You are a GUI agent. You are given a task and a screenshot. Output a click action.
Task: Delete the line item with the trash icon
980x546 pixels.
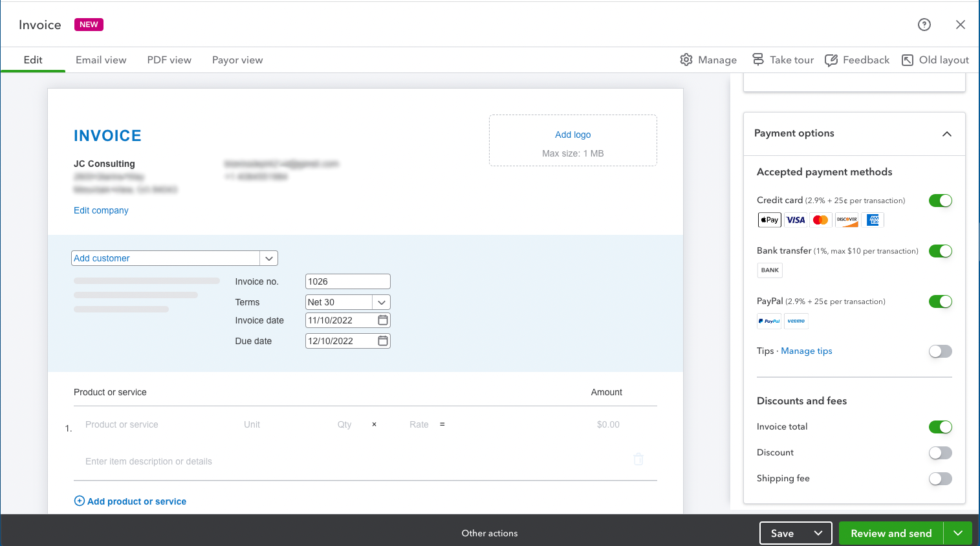tap(638, 459)
